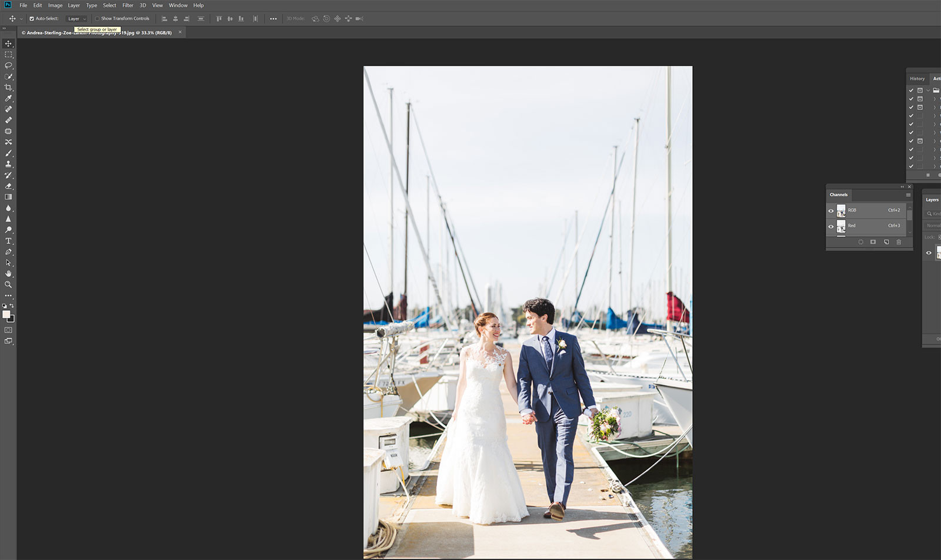941x560 pixels.
Task: Open Auto-Select Layer dropdown
Action: [x=76, y=19]
